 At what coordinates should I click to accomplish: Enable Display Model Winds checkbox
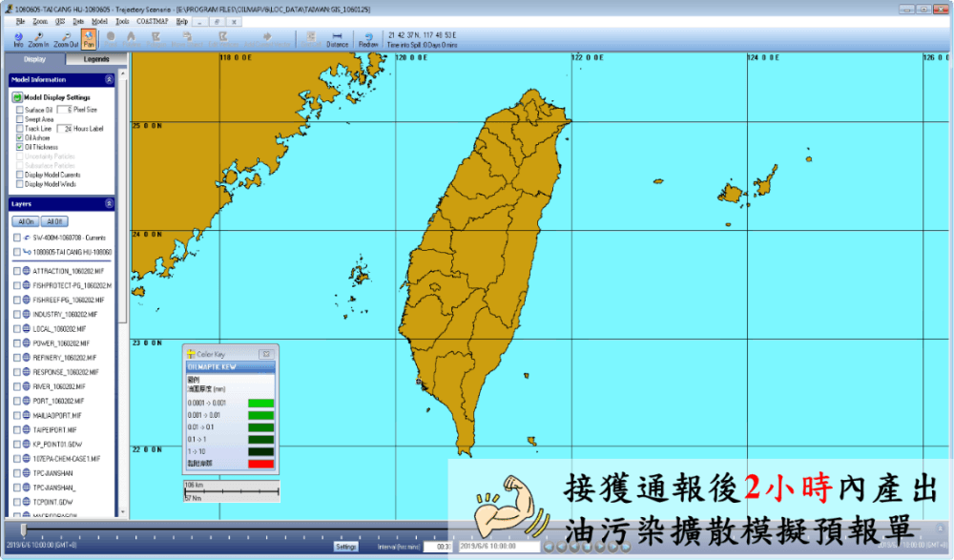click(x=20, y=184)
